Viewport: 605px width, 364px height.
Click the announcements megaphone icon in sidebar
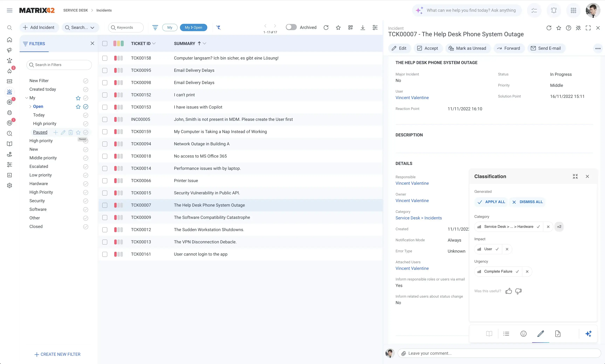[x=10, y=50]
